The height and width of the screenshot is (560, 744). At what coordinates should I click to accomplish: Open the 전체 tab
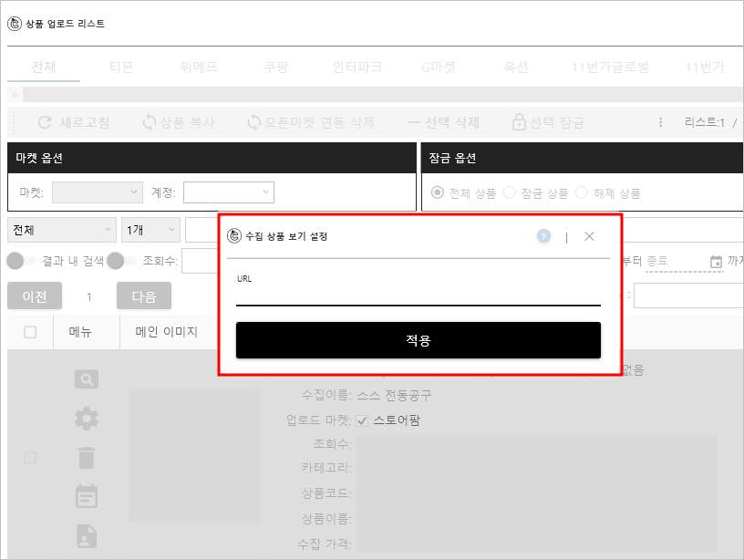click(44, 67)
